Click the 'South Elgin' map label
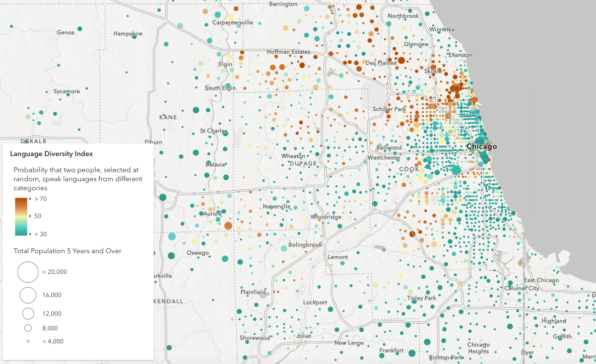This screenshot has width=596, height=364. [220, 88]
